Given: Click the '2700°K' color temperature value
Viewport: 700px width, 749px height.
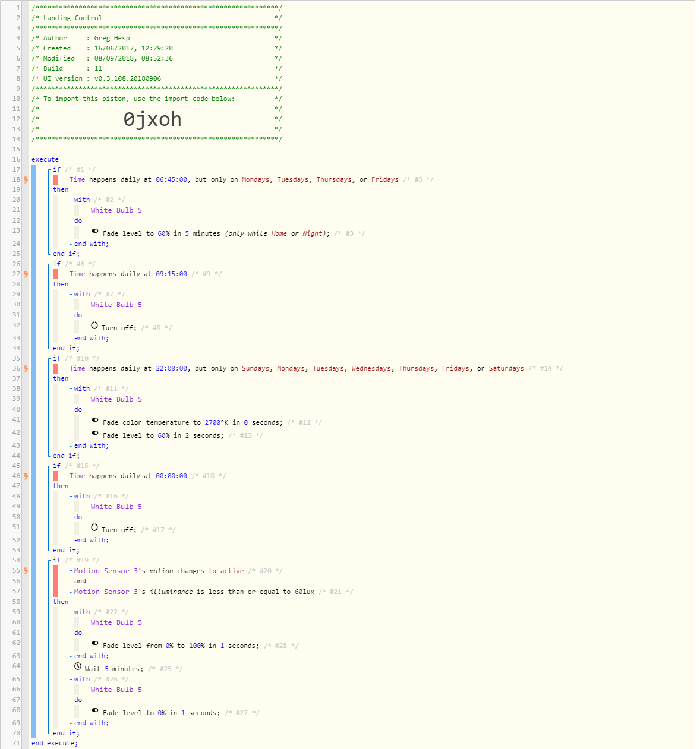Looking at the screenshot, I should (216, 422).
